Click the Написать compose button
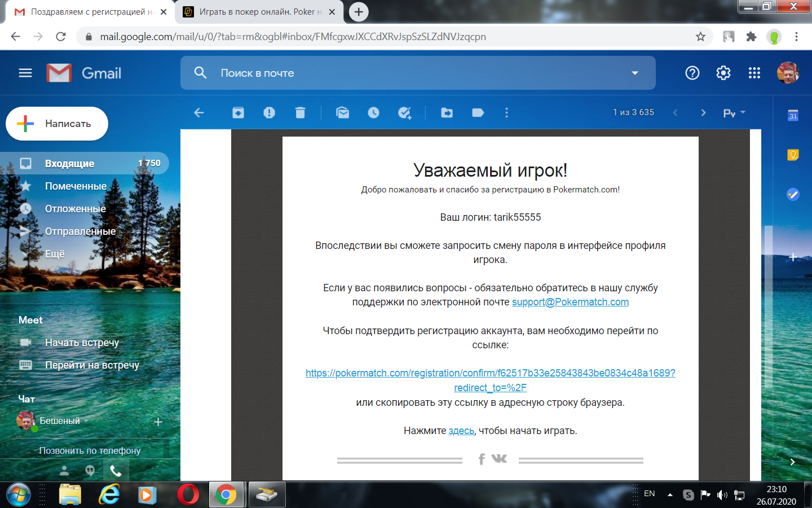The width and height of the screenshot is (812, 508). coord(57,124)
